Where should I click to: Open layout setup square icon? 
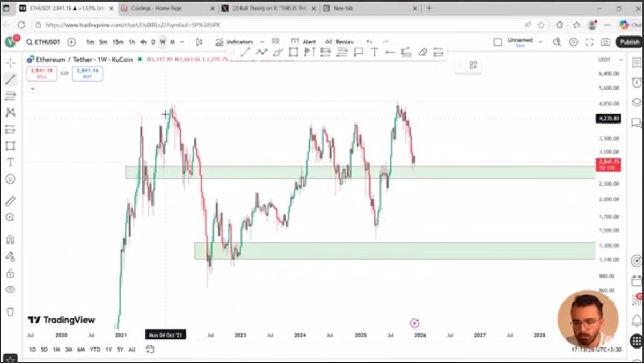[x=497, y=42]
